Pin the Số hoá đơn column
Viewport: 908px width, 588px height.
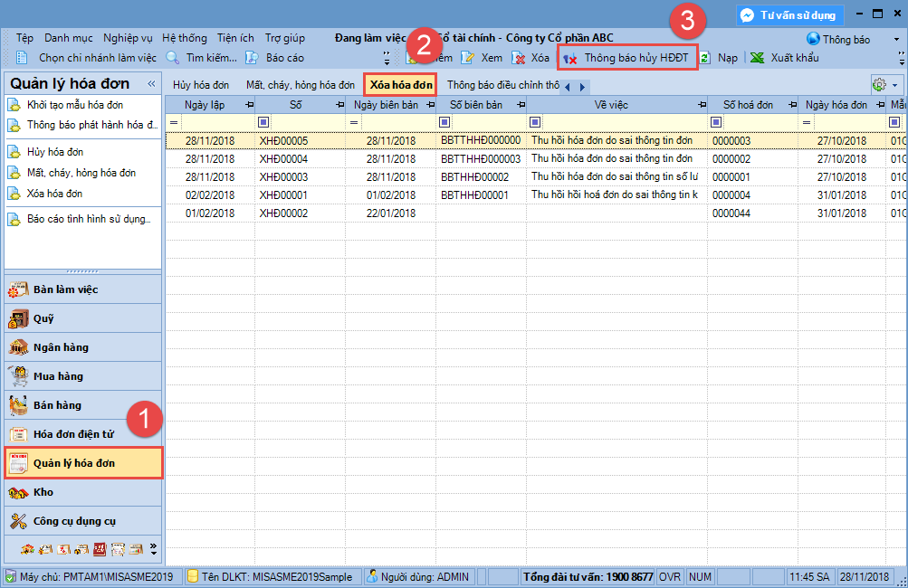pyautogui.click(x=793, y=105)
